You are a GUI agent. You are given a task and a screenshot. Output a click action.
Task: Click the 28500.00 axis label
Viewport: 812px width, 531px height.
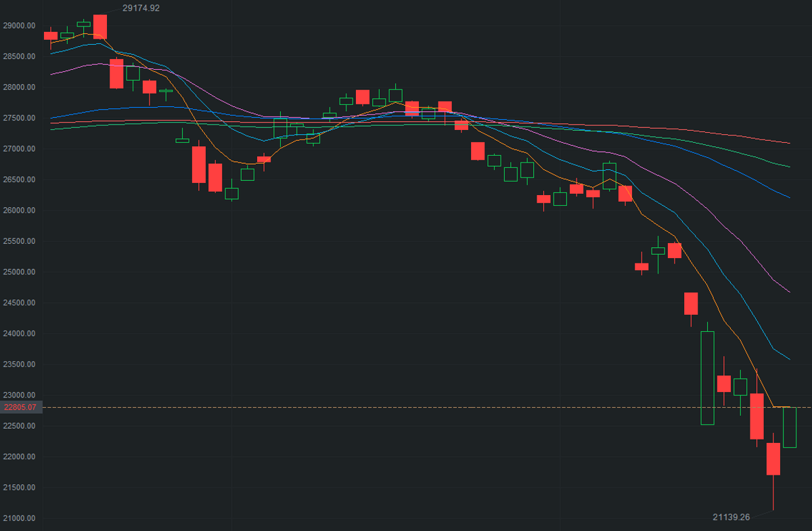coord(20,57)
